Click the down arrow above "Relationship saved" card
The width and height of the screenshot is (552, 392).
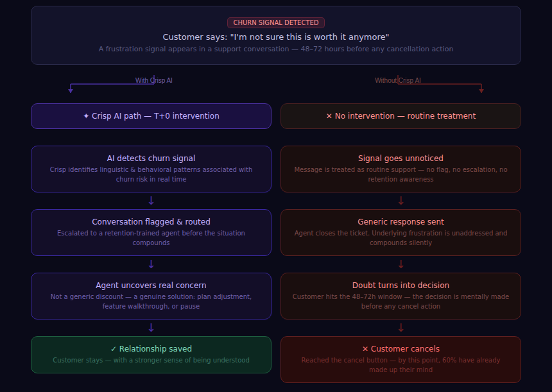(x=151, y=328)
